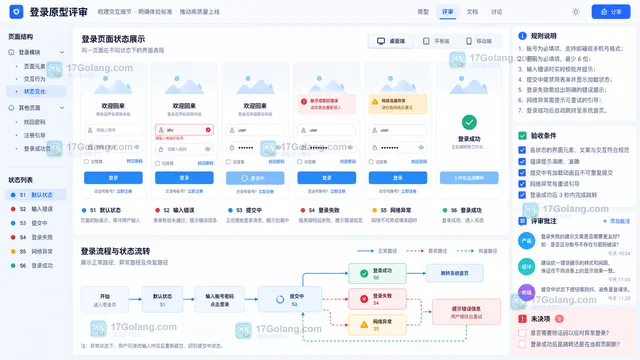Collapse the 其他页面 chevron
Viewport: 640px width, 360px height.
(x=62, y=108)
